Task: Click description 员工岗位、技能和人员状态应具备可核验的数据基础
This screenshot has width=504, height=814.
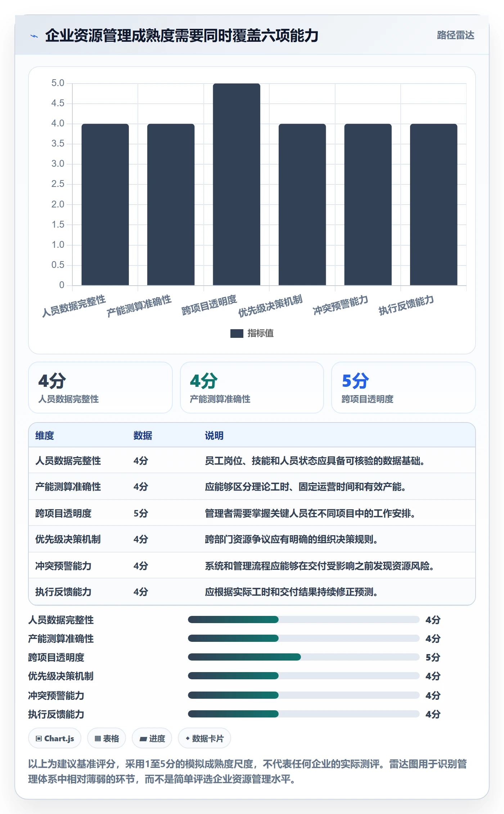Action: tap(315, 461)
